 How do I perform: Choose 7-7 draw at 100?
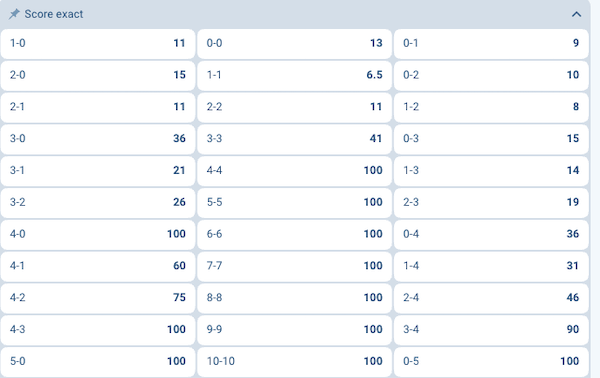click(x=294, y=266)
